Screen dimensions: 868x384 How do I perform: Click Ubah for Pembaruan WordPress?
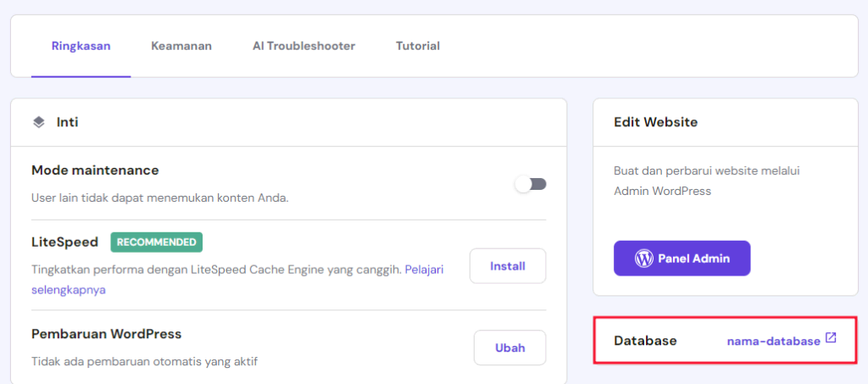(509, 348)
